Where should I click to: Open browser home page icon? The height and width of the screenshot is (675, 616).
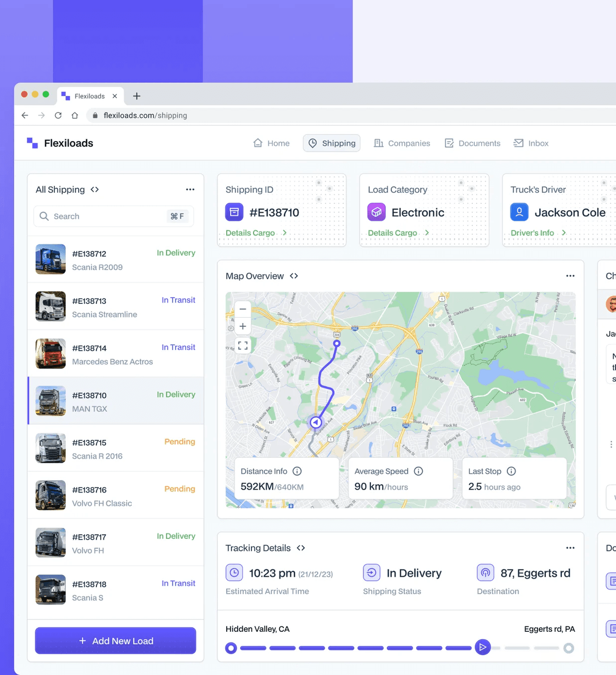pyautogui.click(x=75, y=115)
